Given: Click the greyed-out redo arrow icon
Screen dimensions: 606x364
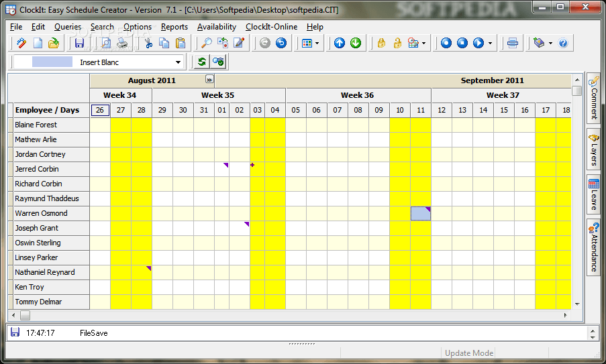Looking at the screenshot, I should point(264,43).
